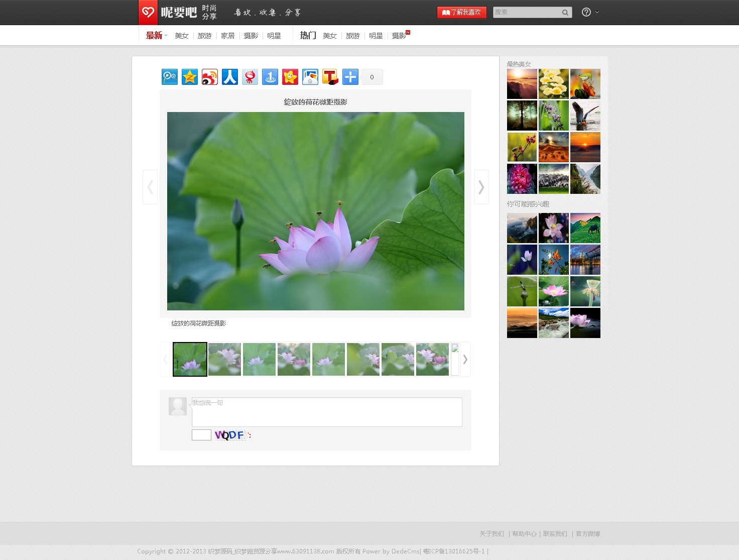
Task: Select the first highlighted strip thumbnail
Action: coord(190,359)
